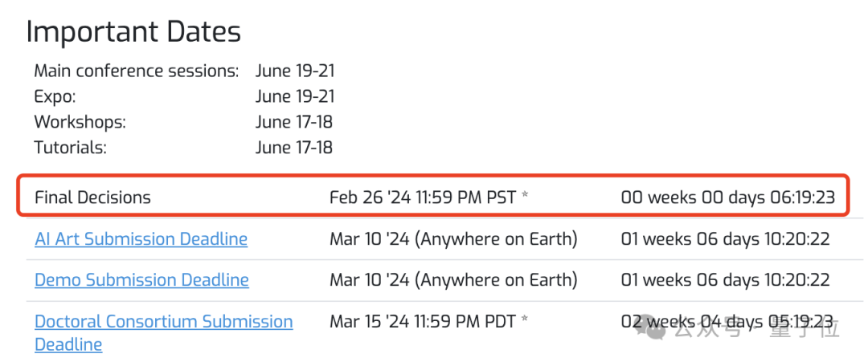
Task: Open the Demo Submission Deadline link
Action: (x=141, y=280)
